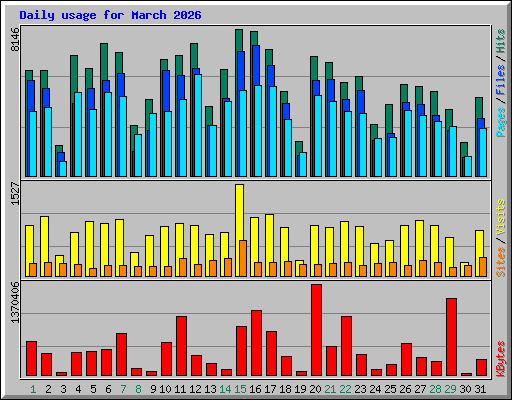Click the day 13 label on x-axis
512x400 pixels.
click(210, 389)
